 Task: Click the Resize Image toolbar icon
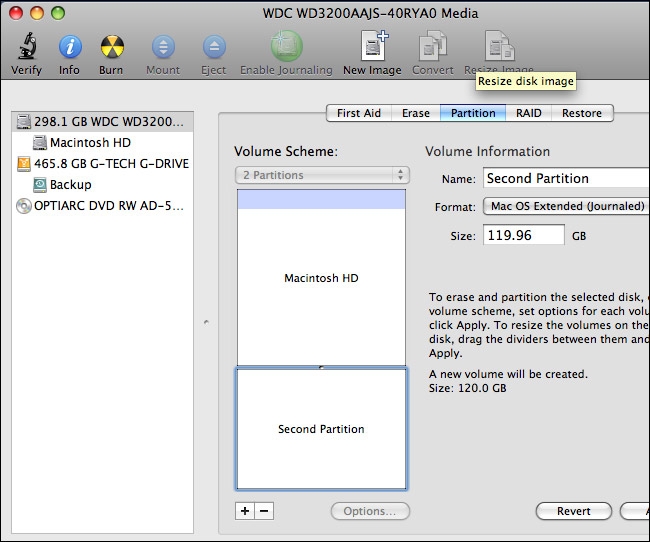[499, 46]
